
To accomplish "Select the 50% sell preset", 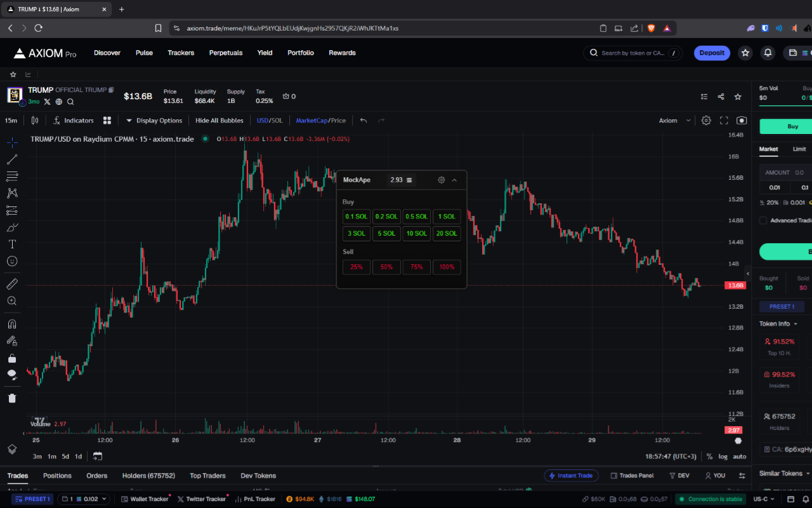I will (386, 267).
